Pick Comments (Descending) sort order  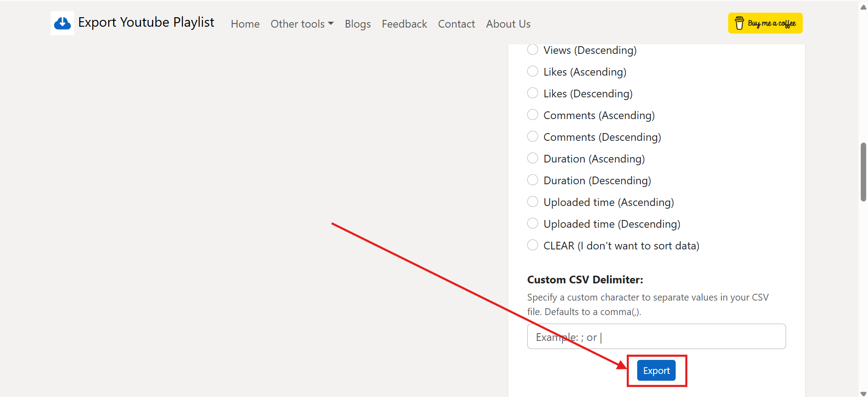point(533,137)
